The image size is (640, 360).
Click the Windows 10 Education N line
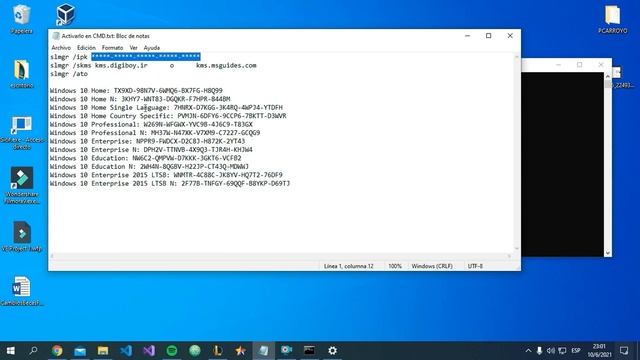(x=149, y=167)
